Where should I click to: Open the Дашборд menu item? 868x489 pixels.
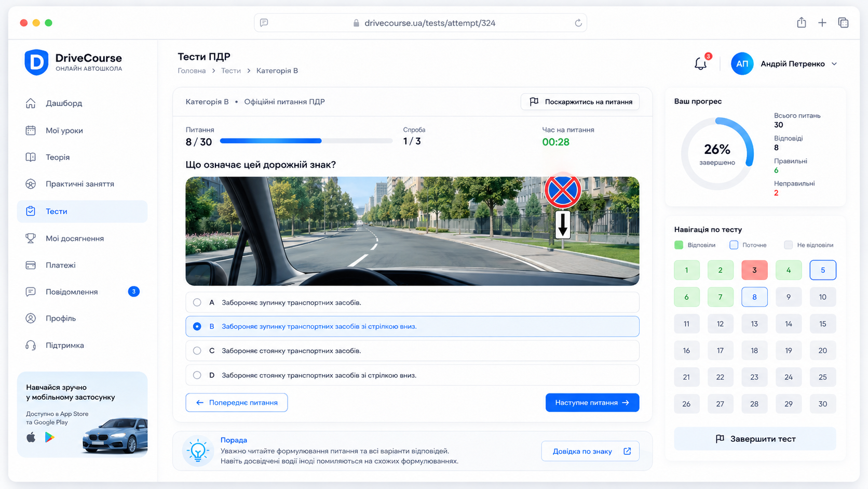click(82, 103)
